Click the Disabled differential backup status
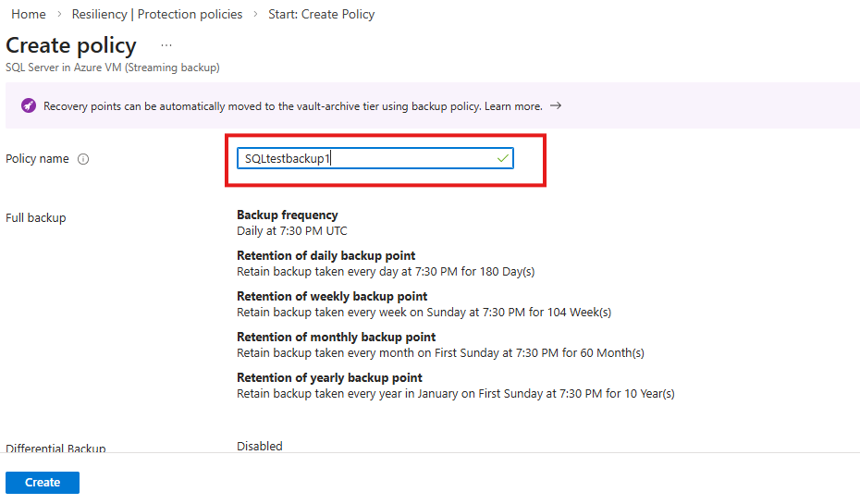Screen dimensions: 860x504 [260, 446]
